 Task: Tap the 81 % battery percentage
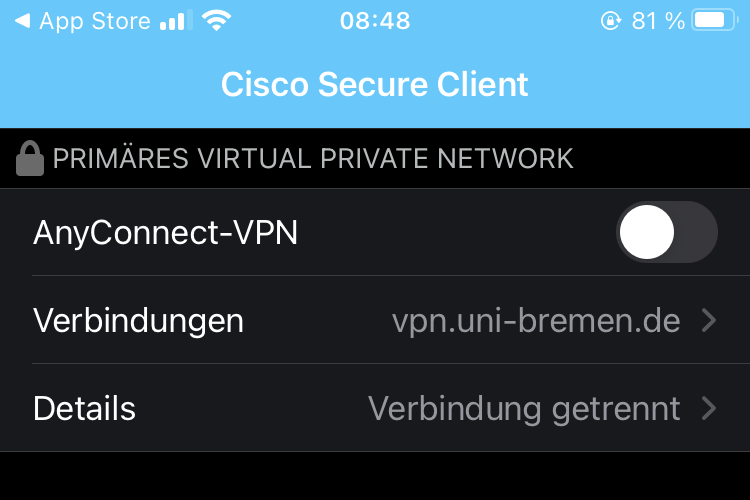658,21
